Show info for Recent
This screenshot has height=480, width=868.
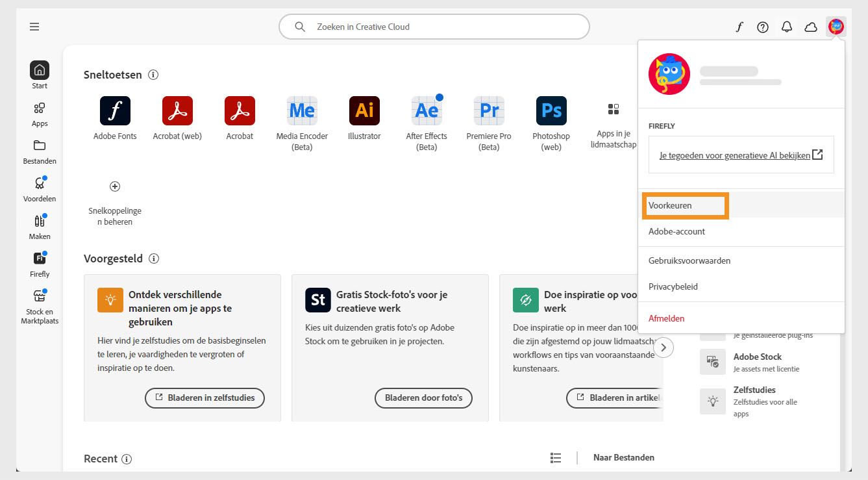[x=127, y=459]
